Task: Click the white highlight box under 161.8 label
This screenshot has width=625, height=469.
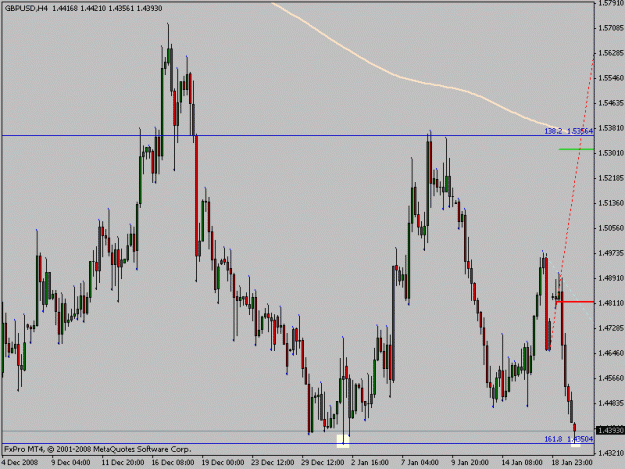Action: click(x=576, y=444)
